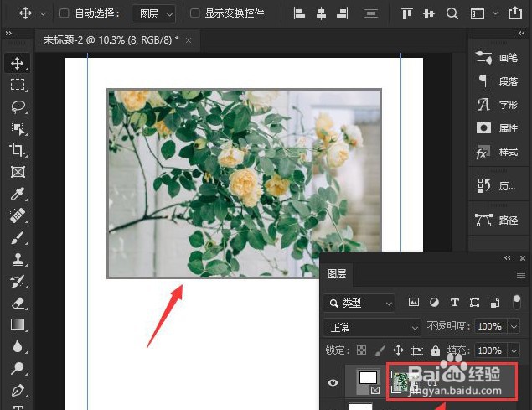Collapse the 图层 panel double-arrow
532x410 pixels.
point(508,258)
